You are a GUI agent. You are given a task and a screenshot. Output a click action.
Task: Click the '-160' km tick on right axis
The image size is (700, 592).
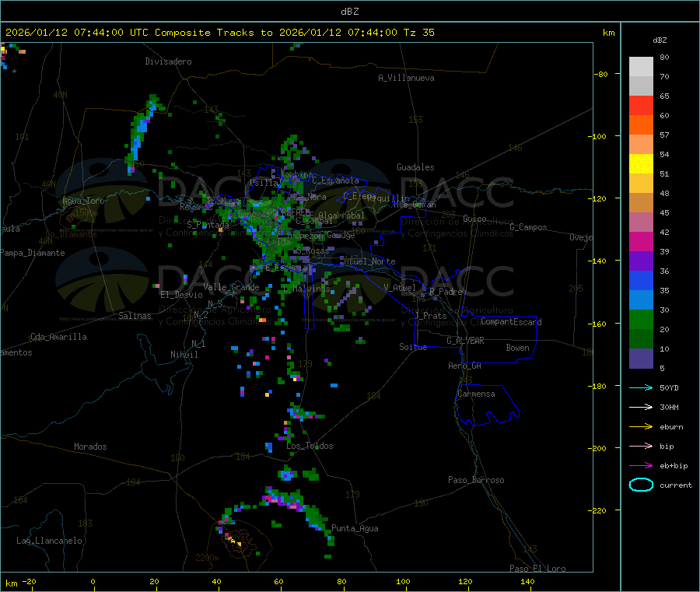(597, 324)
